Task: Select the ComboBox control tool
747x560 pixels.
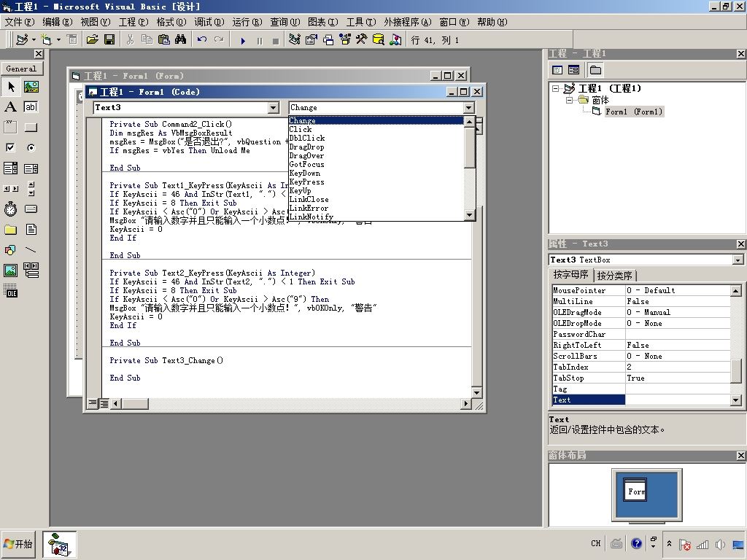Action: pos(10,168)
